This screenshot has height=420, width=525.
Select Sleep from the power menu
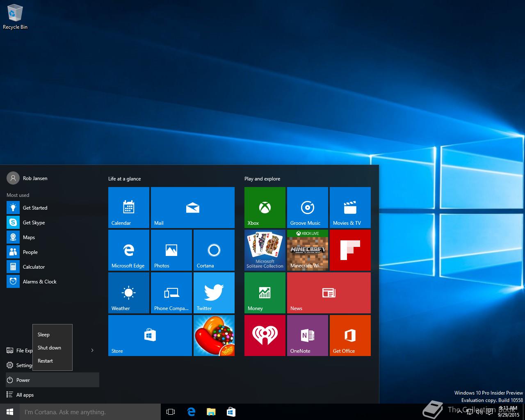(x=43, y=335)
